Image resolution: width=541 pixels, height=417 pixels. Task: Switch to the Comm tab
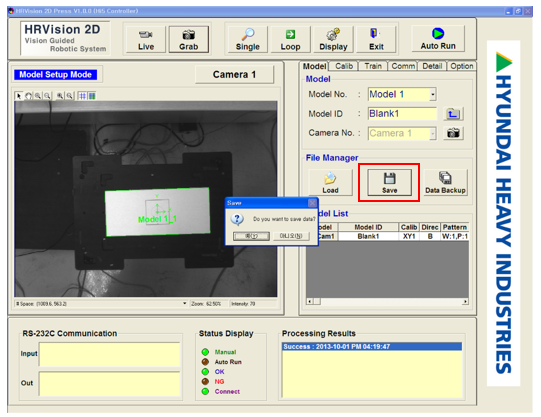point(403,66)
